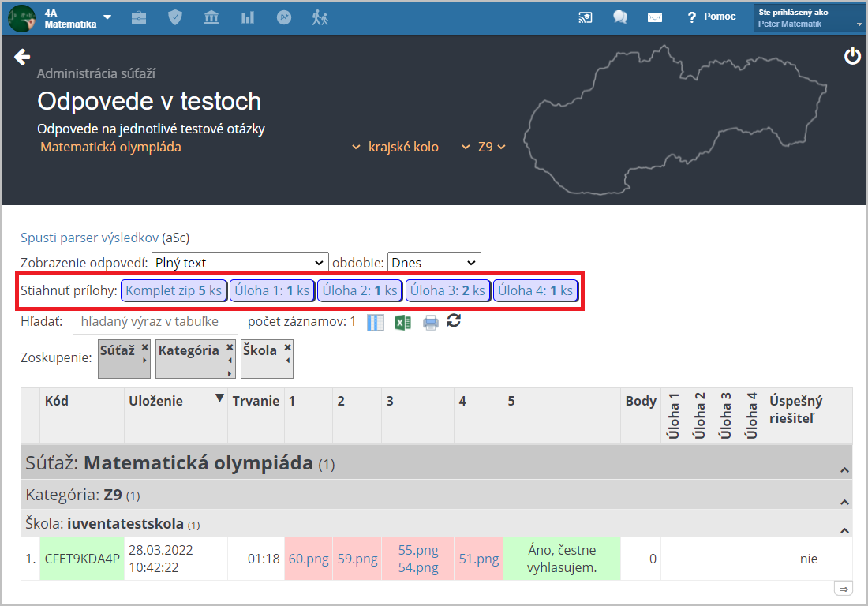The width and height of the screenshot is (868, 606).
Task: Open the chat bubbles icon
Action: pyautogui.click(x=620, y=17)
